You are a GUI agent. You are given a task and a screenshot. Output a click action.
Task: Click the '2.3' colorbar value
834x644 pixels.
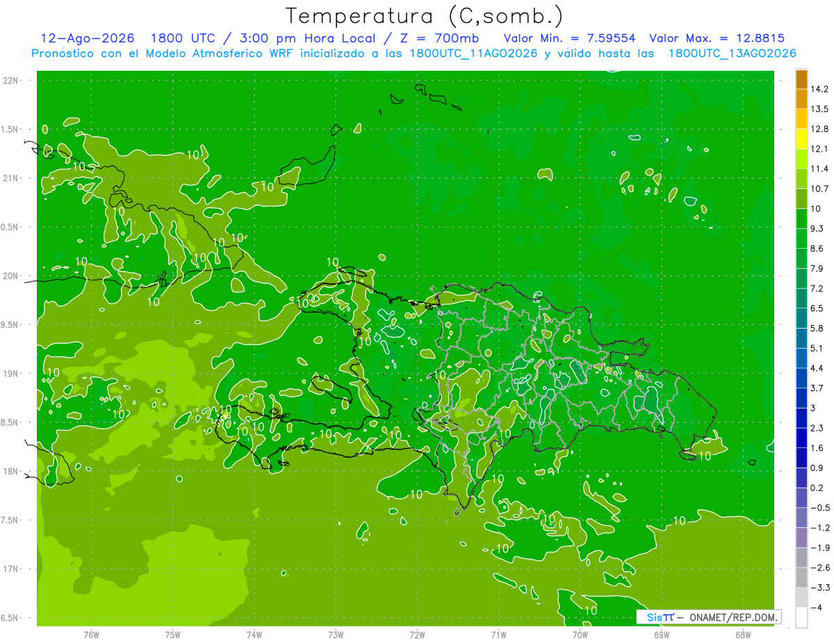[817, 428]
